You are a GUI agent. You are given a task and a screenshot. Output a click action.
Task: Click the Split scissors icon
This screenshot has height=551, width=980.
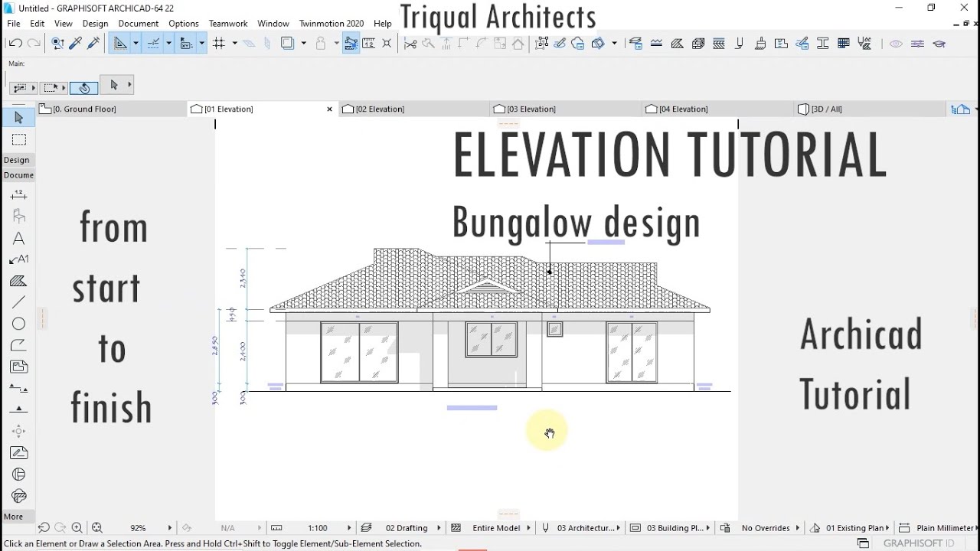(410, 44)
